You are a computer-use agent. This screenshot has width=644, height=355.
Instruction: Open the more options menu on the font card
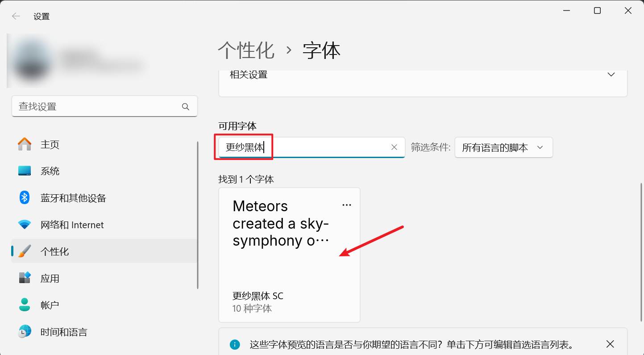(x=347, y=205)
